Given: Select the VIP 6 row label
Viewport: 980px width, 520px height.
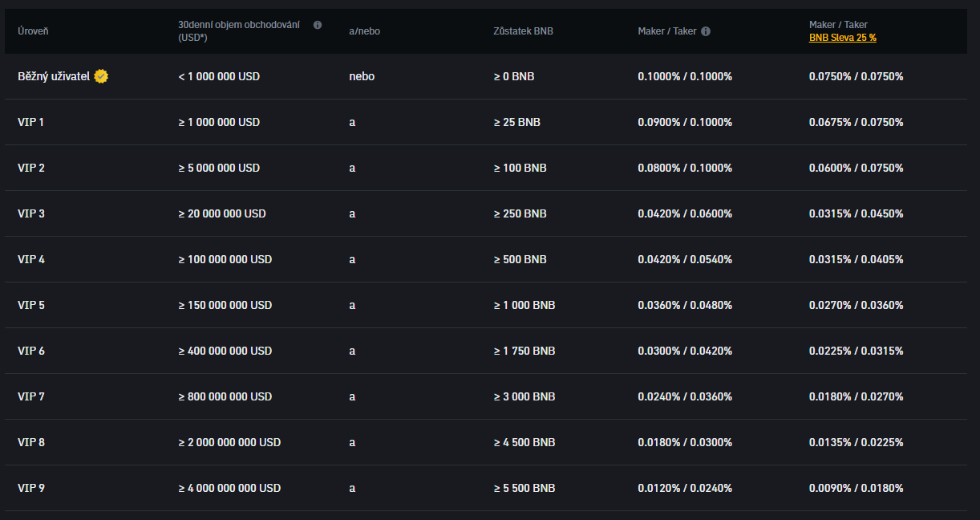Looking at the screenshot, I should point(31,351).
